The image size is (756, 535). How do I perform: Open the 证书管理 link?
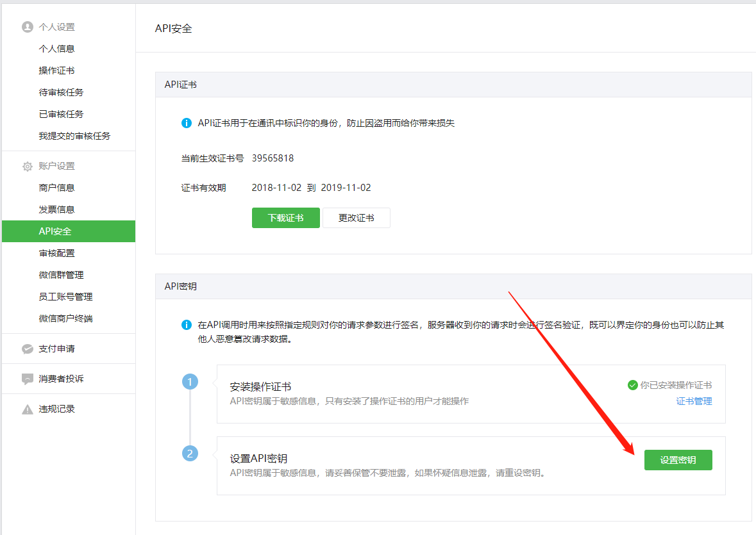pos(694,401)
